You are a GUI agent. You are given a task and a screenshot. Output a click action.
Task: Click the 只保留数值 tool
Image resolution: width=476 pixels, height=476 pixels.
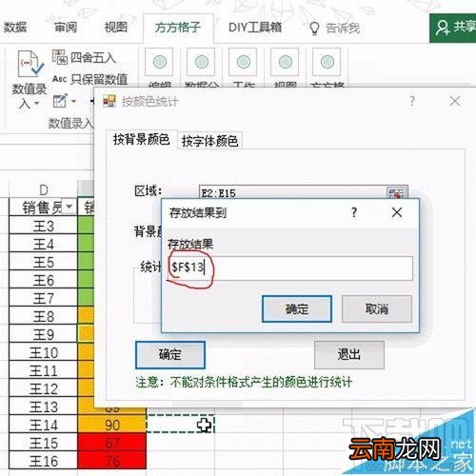pos(90,79)
